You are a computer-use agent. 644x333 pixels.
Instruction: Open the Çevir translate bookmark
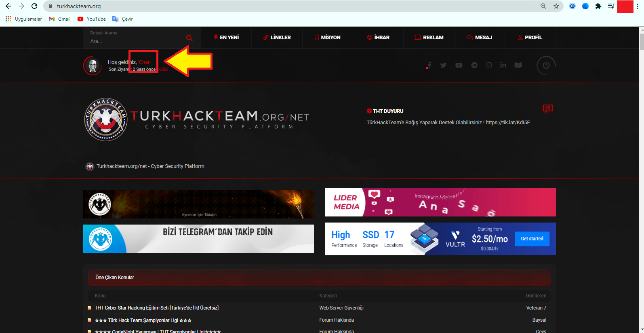(x=122, y=19)
